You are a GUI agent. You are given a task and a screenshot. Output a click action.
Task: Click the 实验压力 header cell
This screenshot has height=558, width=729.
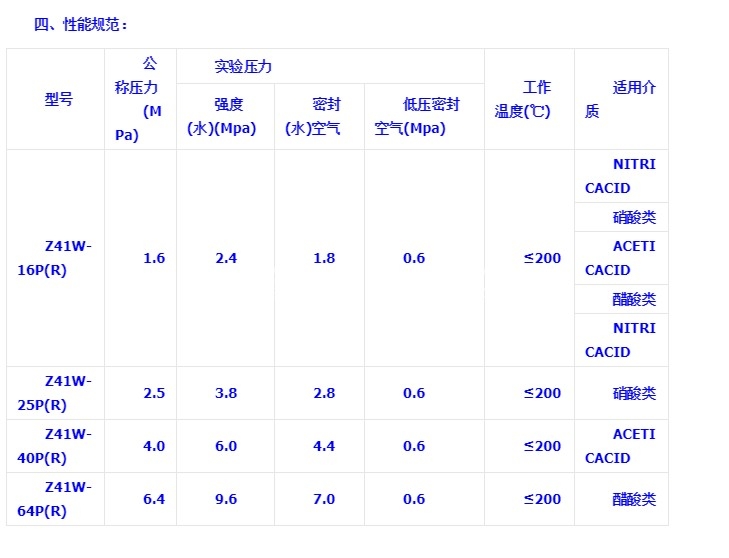point(243,67)
